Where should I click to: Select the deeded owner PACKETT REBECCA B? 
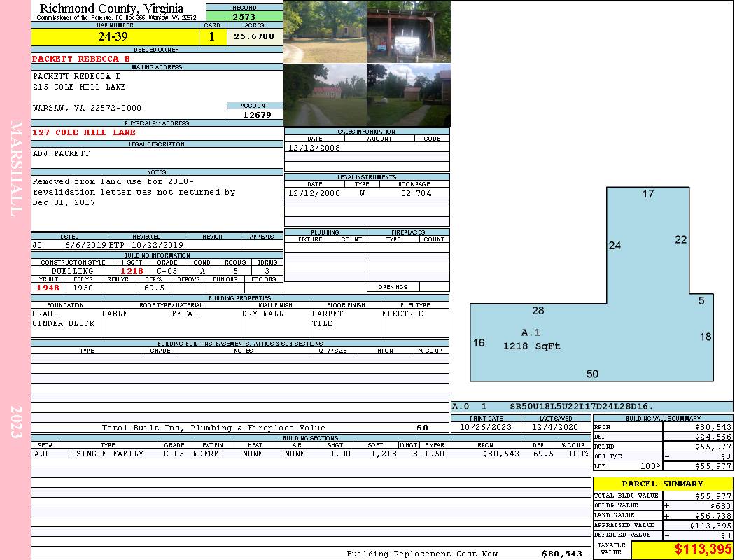pyautogui.click(x=81, y=59)
